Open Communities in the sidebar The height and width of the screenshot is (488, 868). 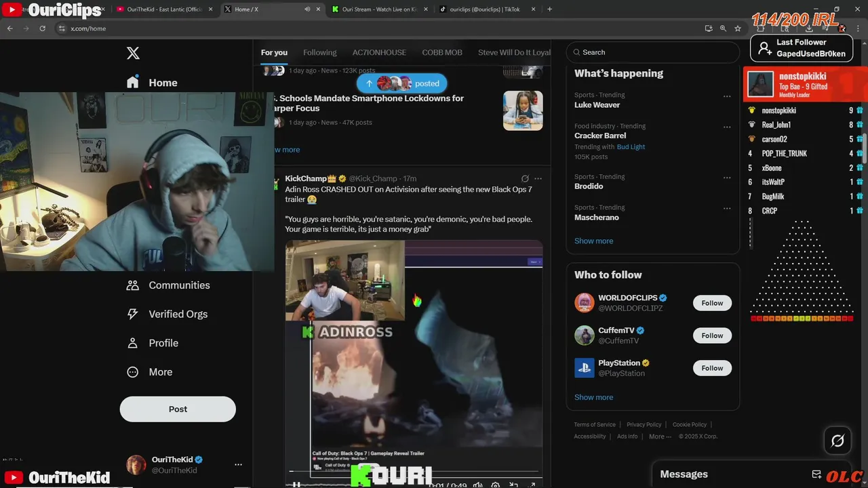168,285
